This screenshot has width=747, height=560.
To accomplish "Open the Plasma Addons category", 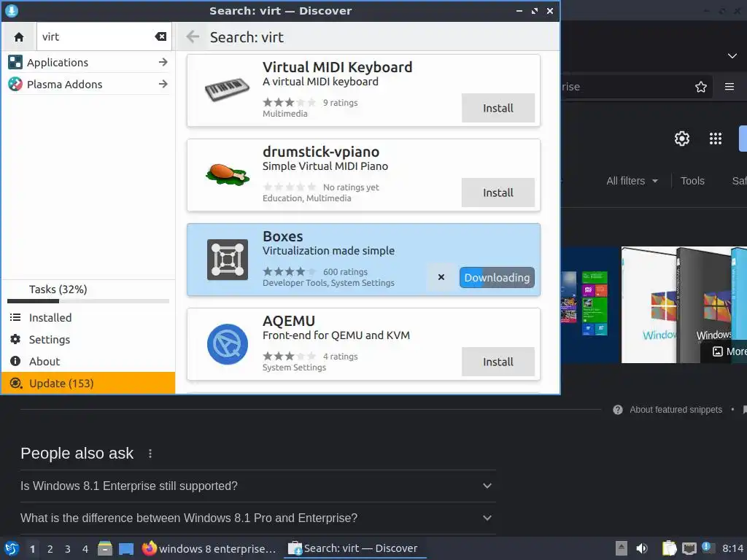I will click(x=88, y=84).
